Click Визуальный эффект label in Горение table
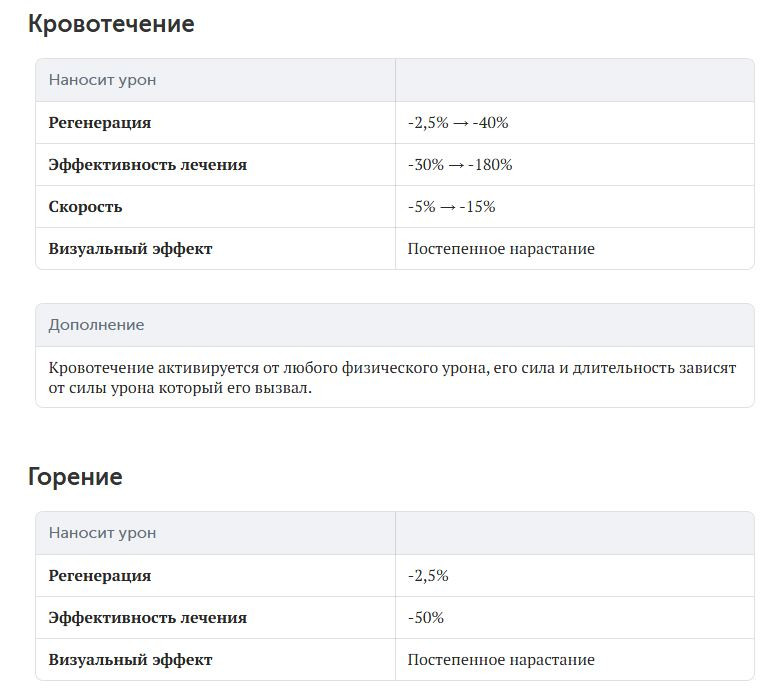This screenshot has width=768, height=693. point(130,660)
